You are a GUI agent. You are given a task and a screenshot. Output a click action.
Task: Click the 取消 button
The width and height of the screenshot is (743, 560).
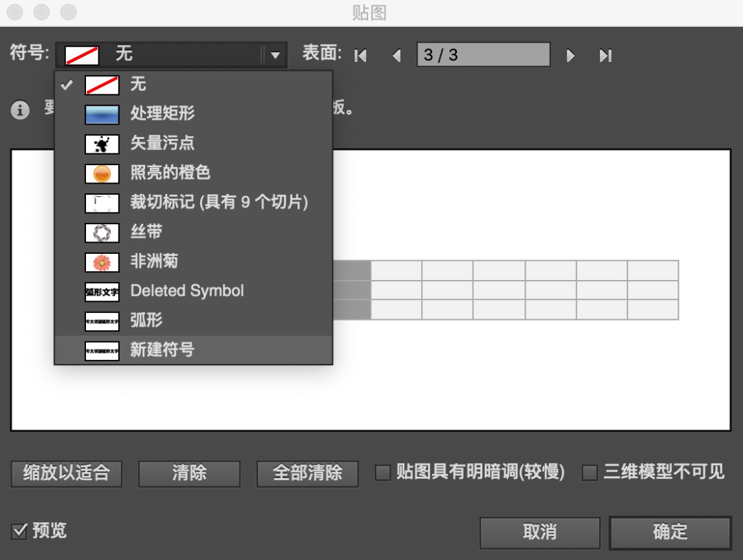click(x=539, y=532)
